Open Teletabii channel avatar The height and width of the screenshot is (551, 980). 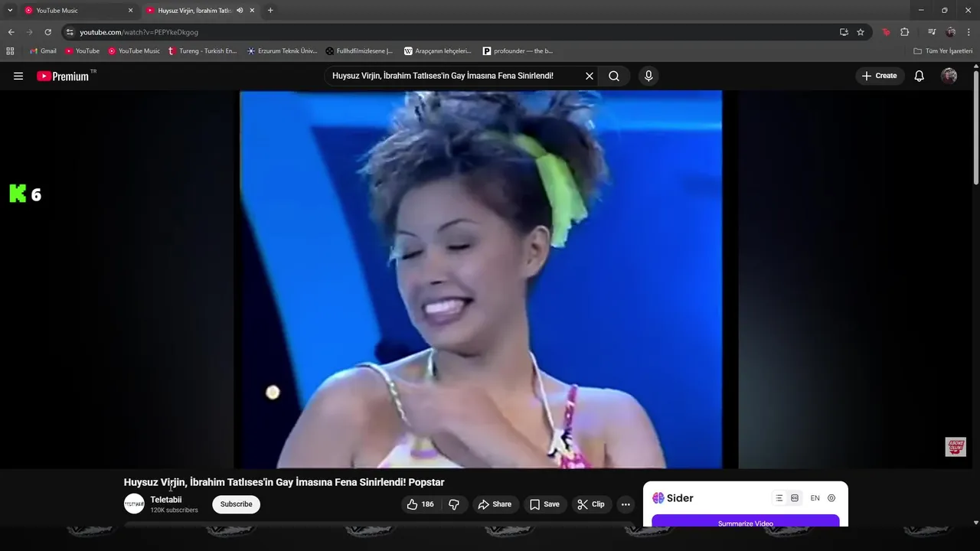pos(134,504)
